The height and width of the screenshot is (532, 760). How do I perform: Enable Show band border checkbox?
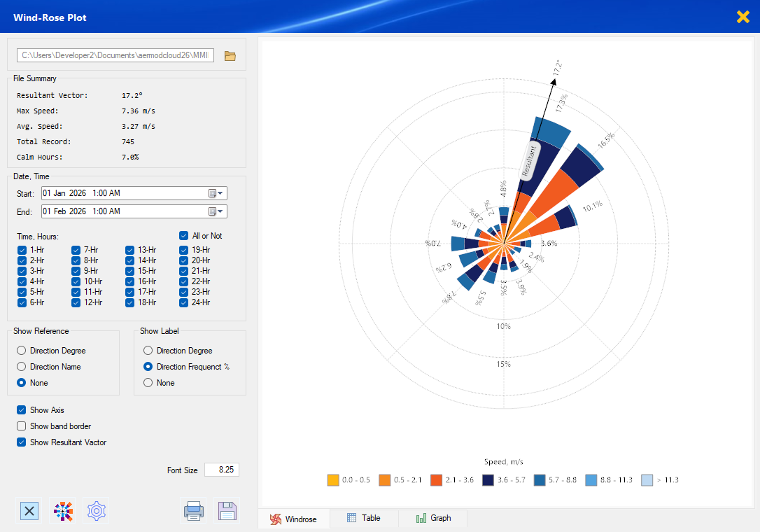(x=21, y=426)
